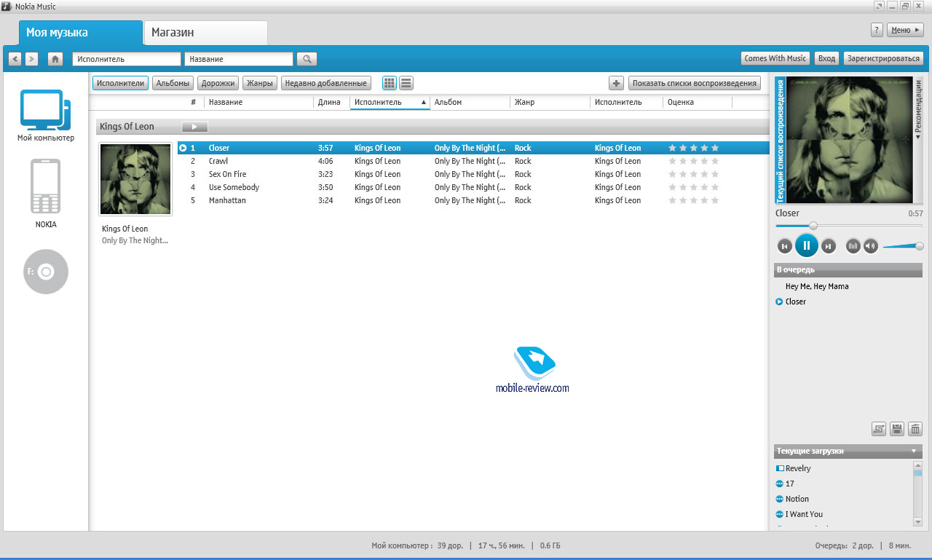Click the magnifier search button
Image resolution: width=932 pixels, height=560 pixels.
(x=307, y=59)
